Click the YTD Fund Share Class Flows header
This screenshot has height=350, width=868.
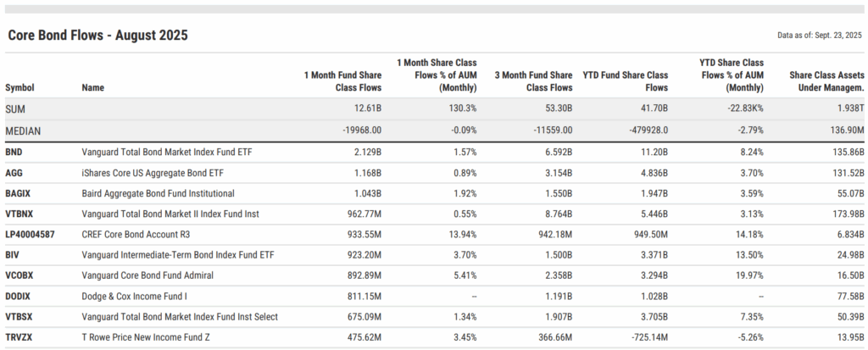(625, 81)
